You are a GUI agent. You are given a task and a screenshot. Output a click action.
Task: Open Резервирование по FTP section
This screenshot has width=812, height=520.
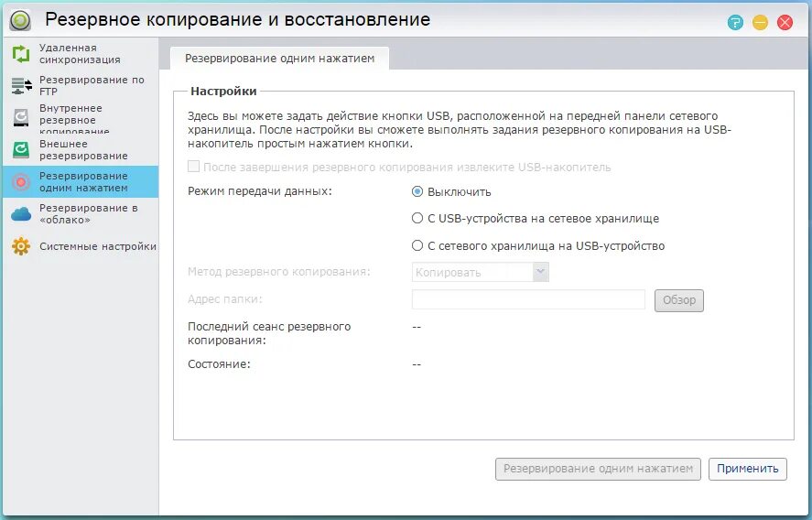point(81,85)
